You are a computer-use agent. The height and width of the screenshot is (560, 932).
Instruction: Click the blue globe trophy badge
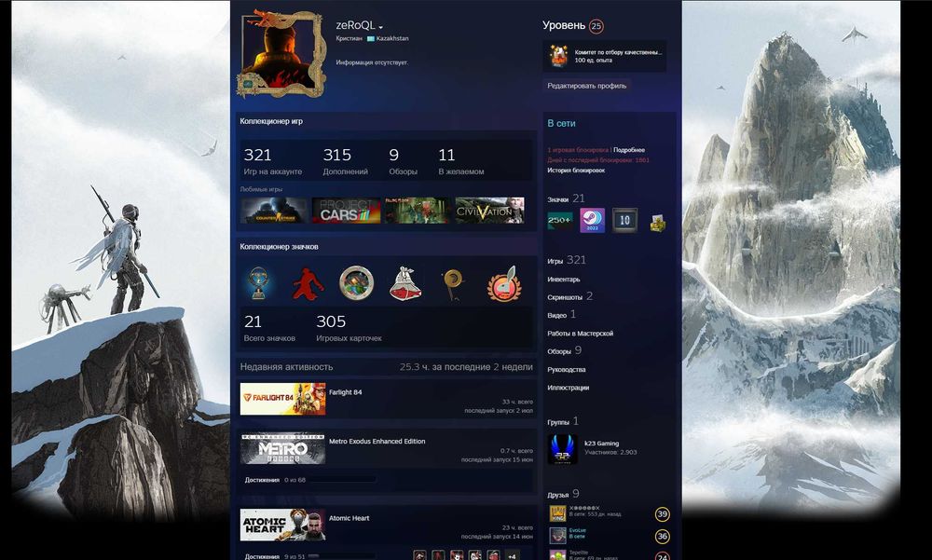coord(258,283)
